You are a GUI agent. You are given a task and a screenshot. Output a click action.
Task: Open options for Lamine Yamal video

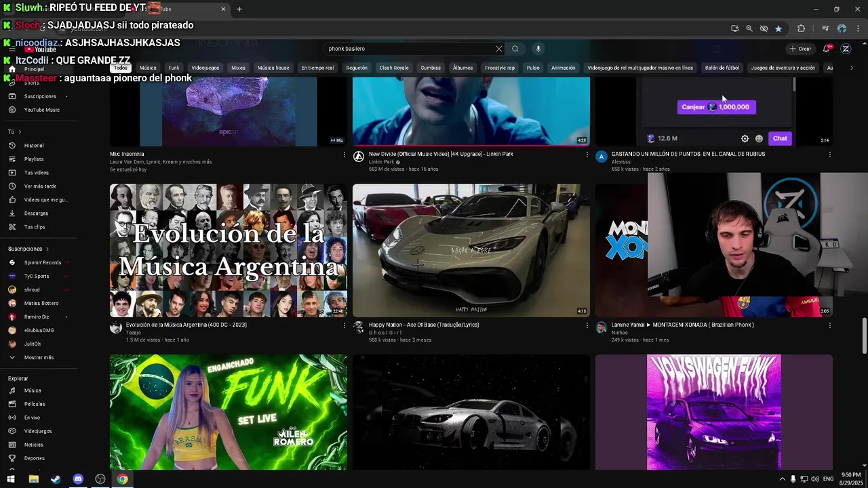(x=830, y=325)
